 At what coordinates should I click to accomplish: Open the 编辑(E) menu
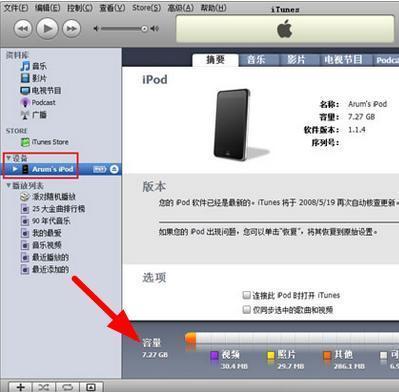pos(47,7)
